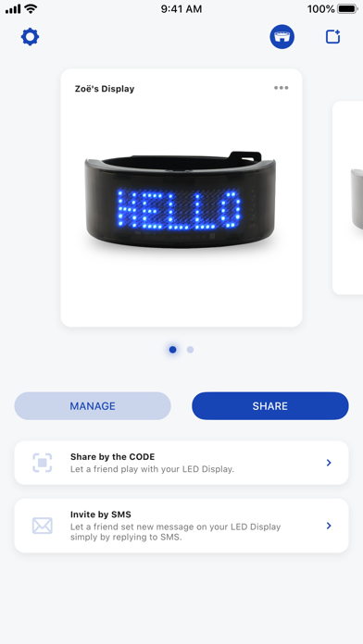Screen dimensions: 363x644
Task: Select the SHARE tab
Action: (x=270, y=406)
